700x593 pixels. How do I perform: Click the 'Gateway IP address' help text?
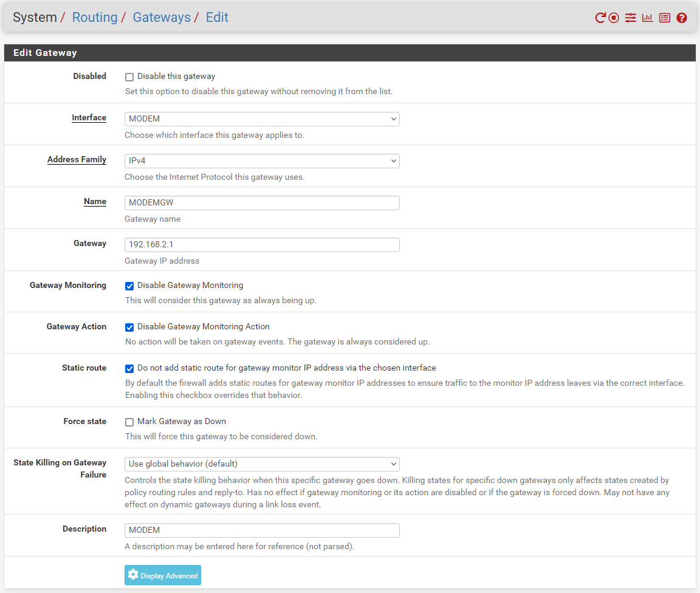[x=162, y=261]
